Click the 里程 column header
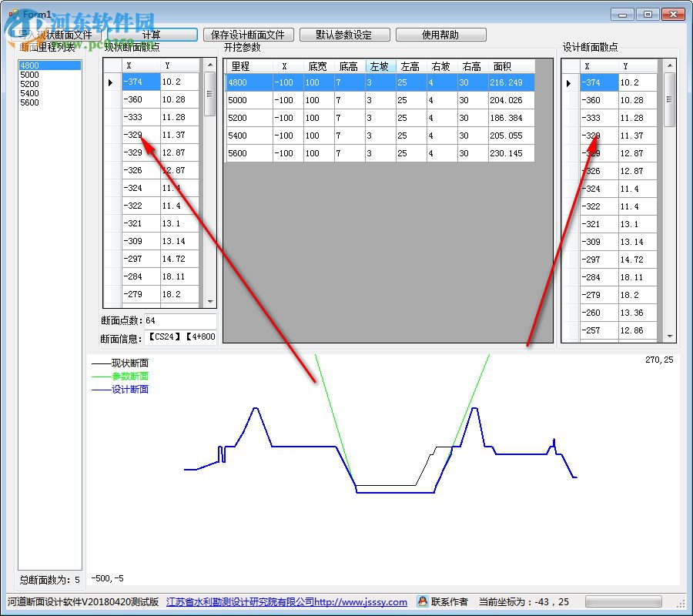This screenshot has height=616, width=693. [249, 66]
